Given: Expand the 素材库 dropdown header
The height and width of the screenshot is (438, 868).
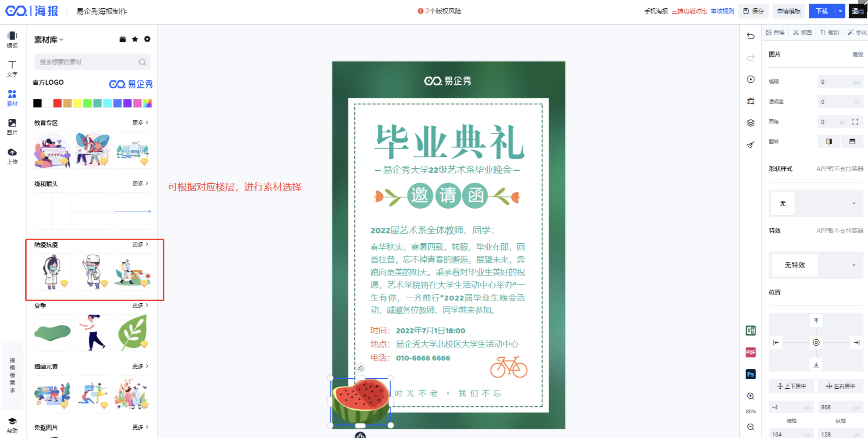Looking at the screenshot, I should tap(48, 40).
